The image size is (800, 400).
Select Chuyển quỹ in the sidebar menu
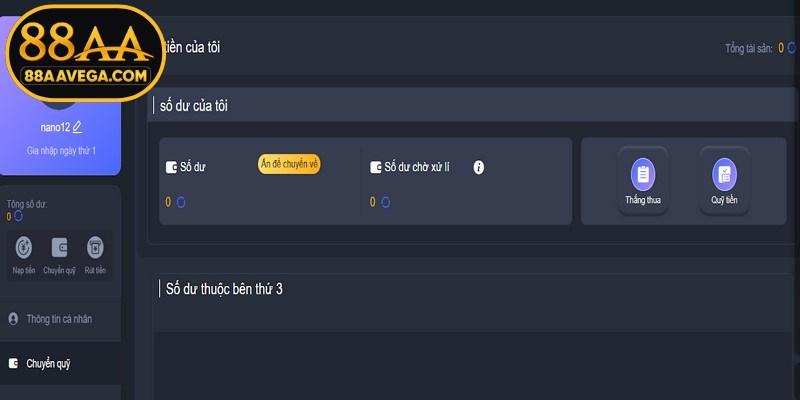click(48, 364)
